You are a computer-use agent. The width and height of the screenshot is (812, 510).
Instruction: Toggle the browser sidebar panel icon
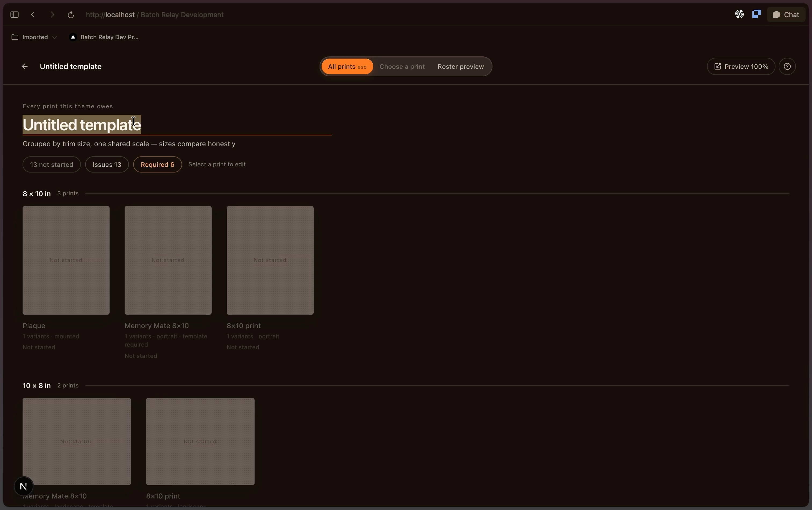click(15, 15)
